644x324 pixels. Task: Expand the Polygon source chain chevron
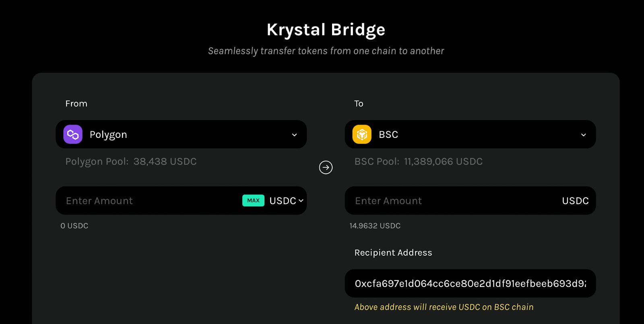click(x=294, y=135)
